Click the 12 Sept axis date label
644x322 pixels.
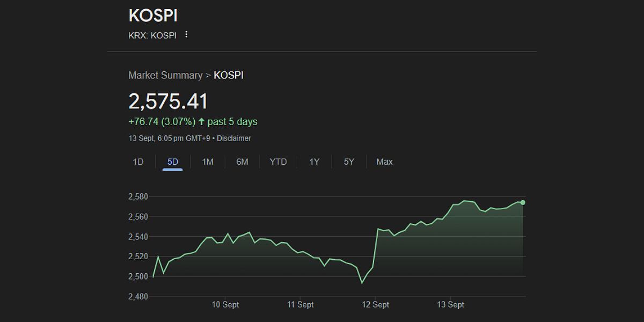[376, 305]
